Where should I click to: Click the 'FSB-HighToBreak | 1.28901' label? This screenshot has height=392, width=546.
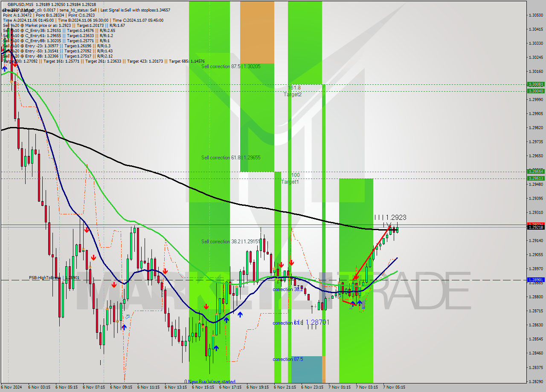click(x=54, y=278)
